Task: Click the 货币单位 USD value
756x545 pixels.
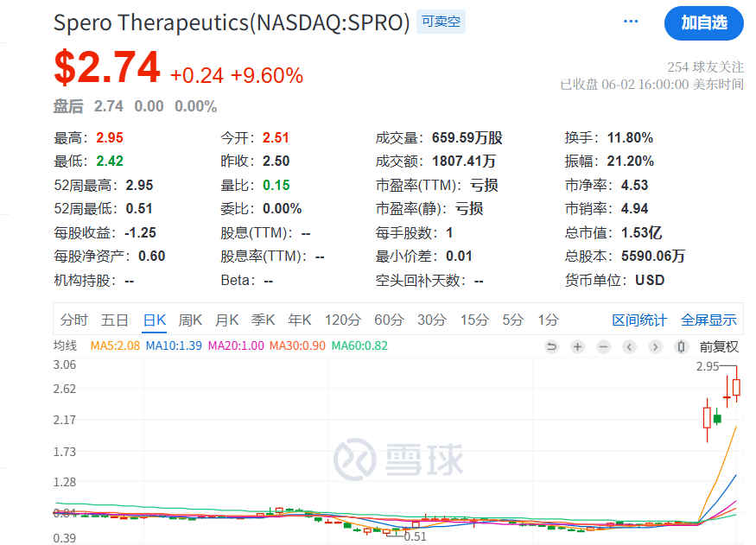Action: click(650, 280)
